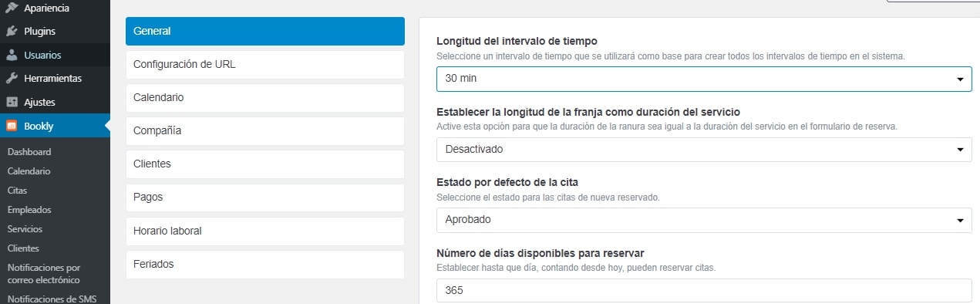The height and width of the screenshot is (304, 980).
Task: Click the Herramientas wrench icon
Action: (x=12, y=78)
